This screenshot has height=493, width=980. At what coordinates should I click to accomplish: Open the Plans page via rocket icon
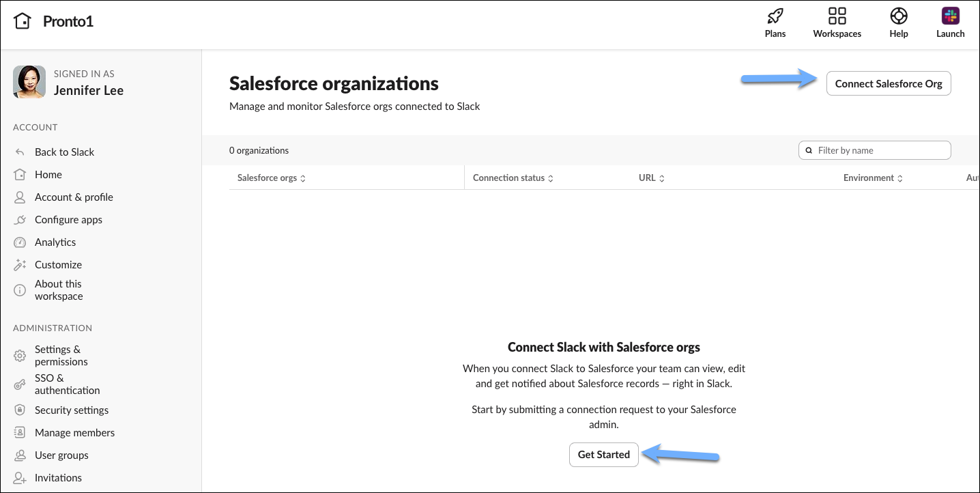coord(775,15)
